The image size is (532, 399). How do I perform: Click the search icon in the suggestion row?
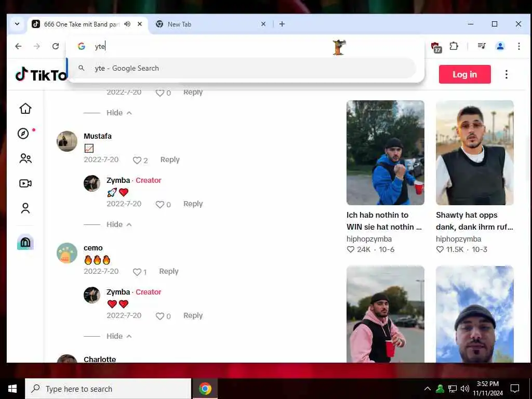[82, 68]
